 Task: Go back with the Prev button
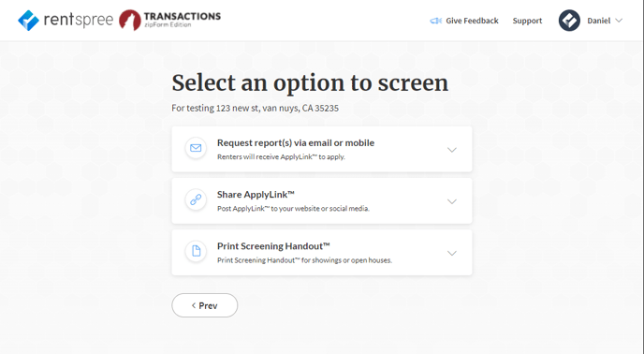[205, 305]
